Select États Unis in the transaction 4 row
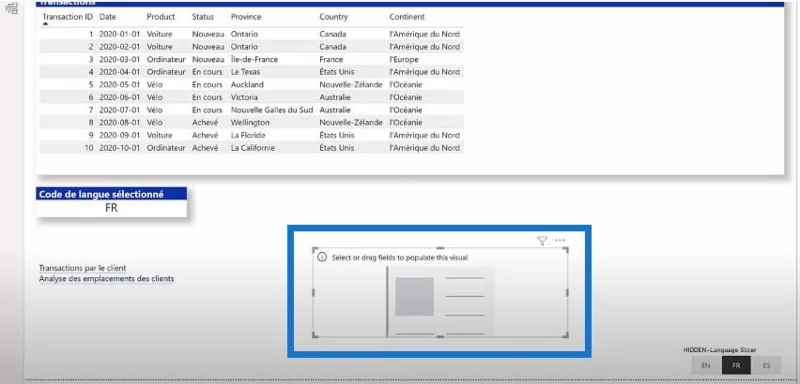Image resolution: width=800 pixels, height=384 pixels. [337, 72]
